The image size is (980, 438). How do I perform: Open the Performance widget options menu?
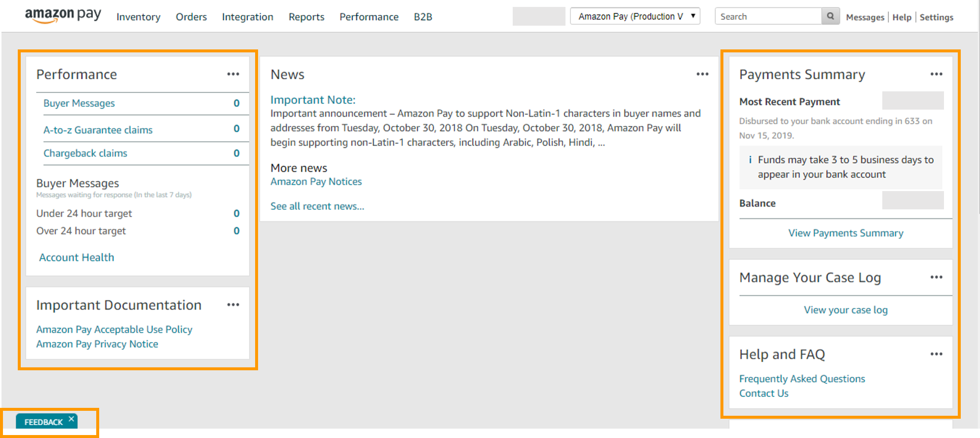point(233,74)
